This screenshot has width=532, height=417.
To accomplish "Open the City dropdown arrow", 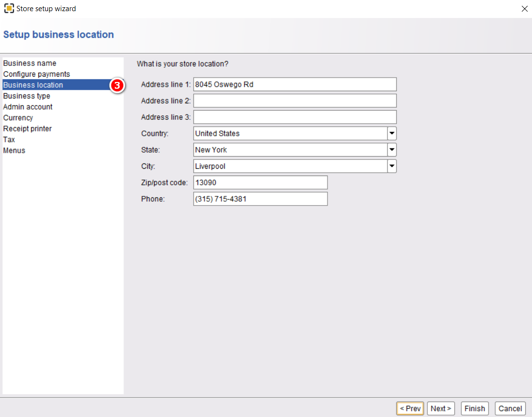I will click(392, 166).
